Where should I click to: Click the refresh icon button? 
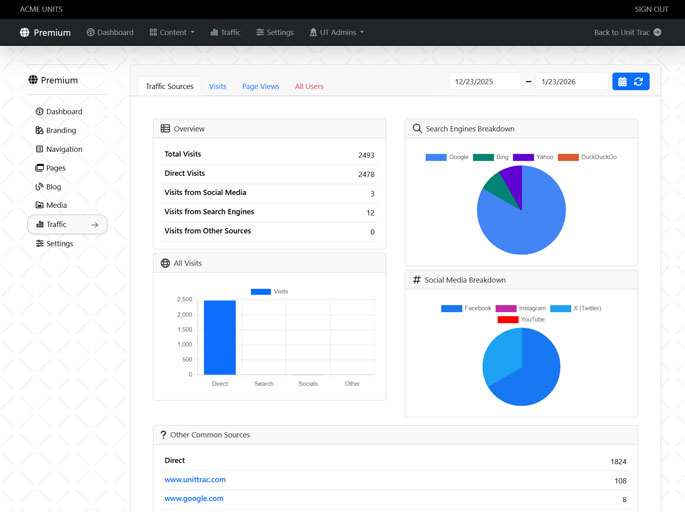coord(639,81)
